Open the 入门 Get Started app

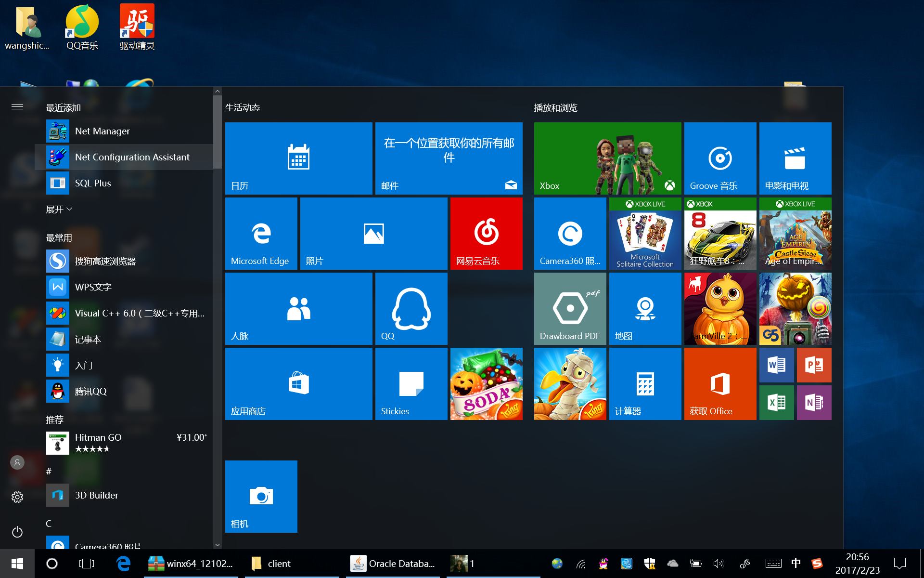pos(124,365)
